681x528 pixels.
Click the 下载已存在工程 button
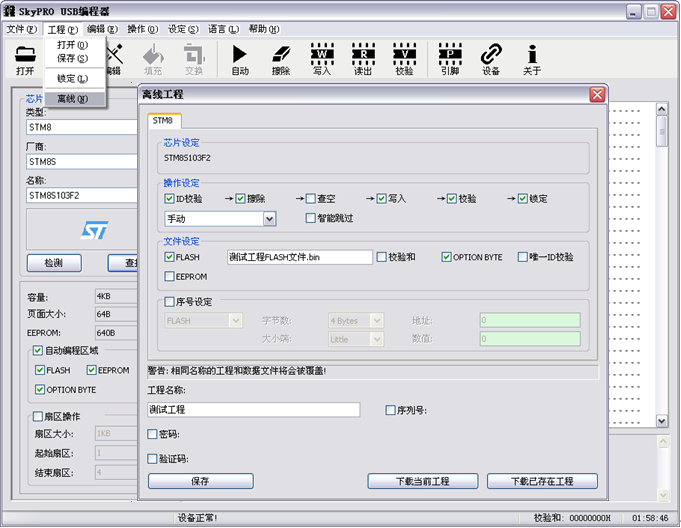542,481
